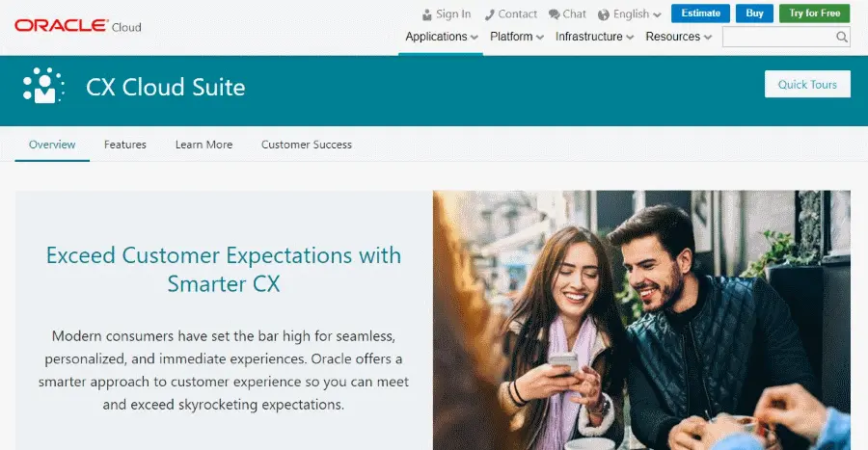Click the Contact phone icon
Image resolution: width=868 pixels, height=450 pixels.
489,14
